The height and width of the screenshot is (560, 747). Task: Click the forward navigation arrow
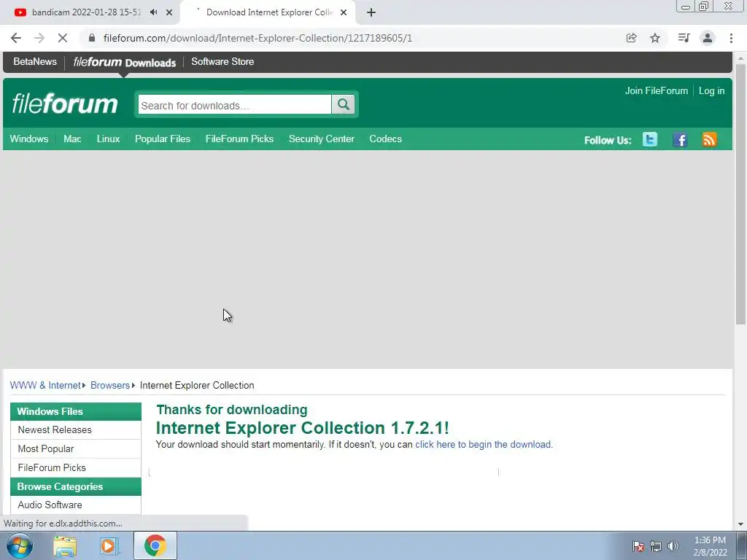coord(39,38)
